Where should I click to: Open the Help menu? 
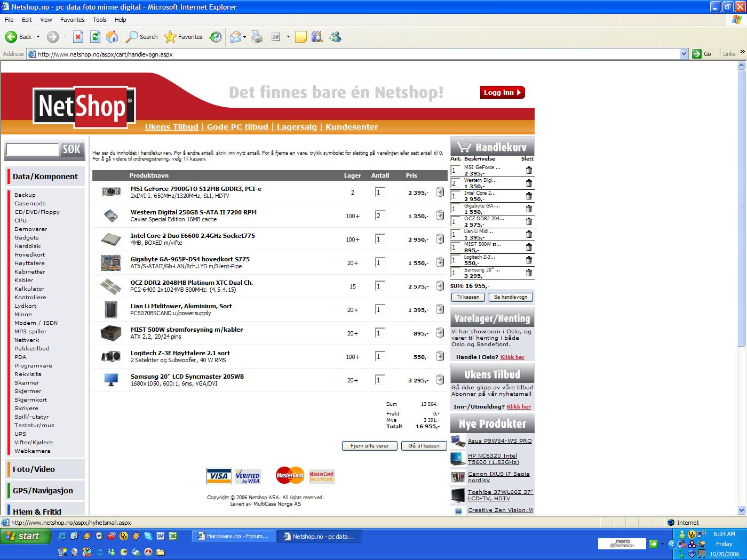tap(121, 20)
